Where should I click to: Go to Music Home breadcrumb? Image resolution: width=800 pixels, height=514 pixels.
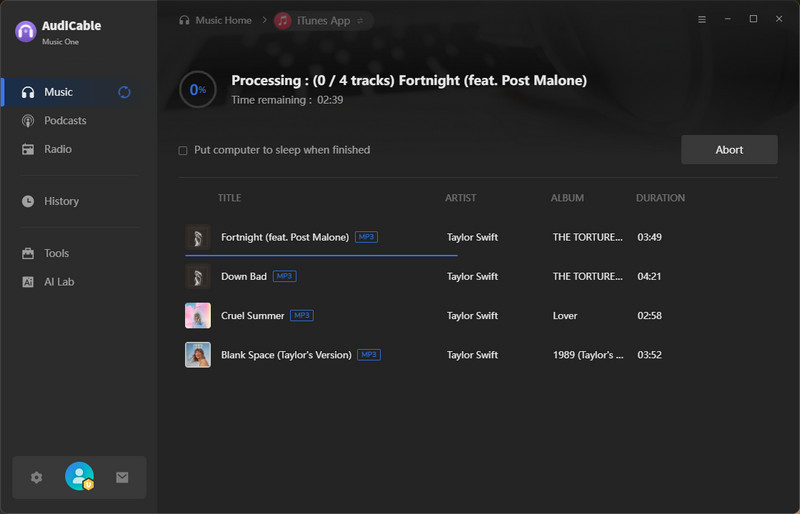coord(215,20)
